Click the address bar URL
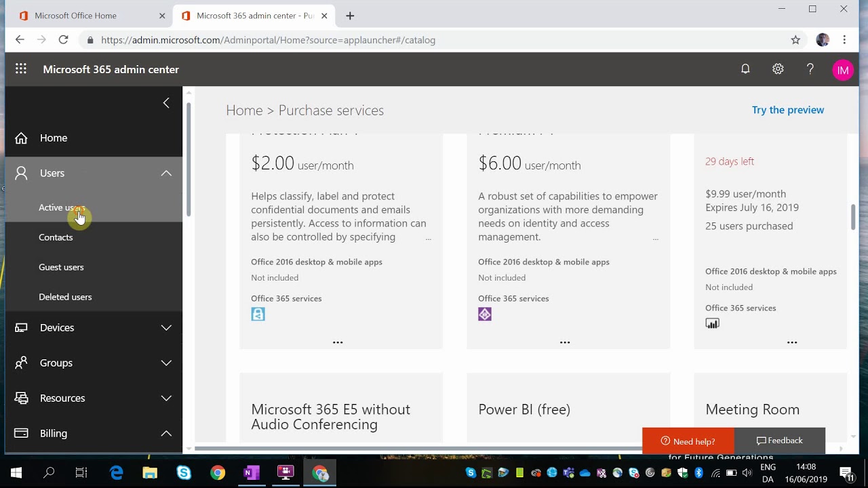Screen dimensions: 868x488 point(268,40)
